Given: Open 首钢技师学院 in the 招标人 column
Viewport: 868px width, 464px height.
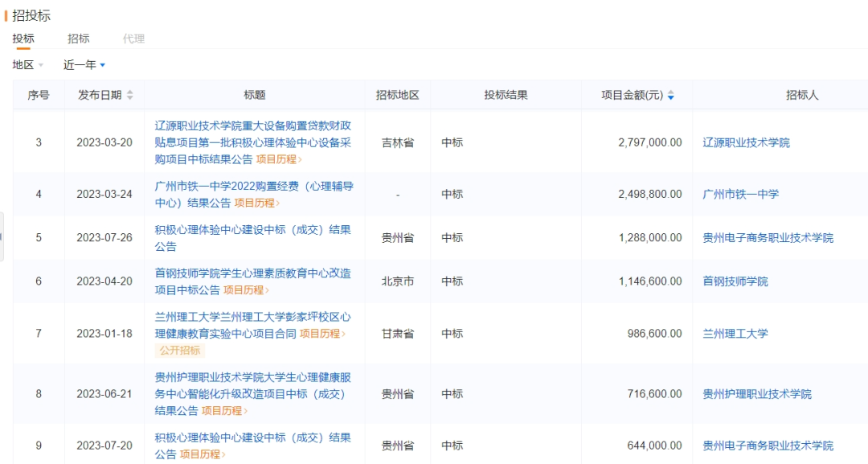Looking at the screenshot, I should tap(735, 281).
